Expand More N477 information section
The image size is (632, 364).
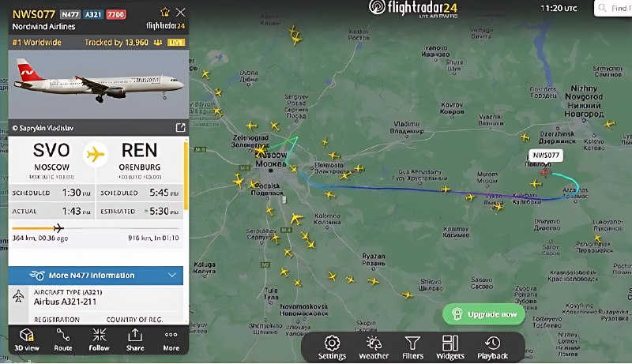pos(96,276)
